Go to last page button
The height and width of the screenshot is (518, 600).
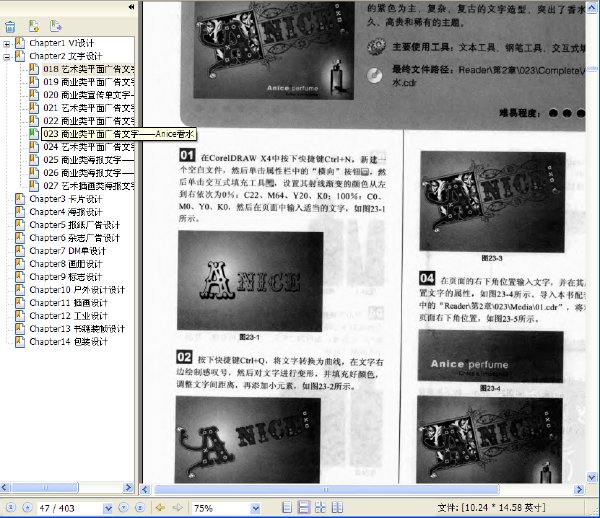pyautogui.click(x=140, y=508)
